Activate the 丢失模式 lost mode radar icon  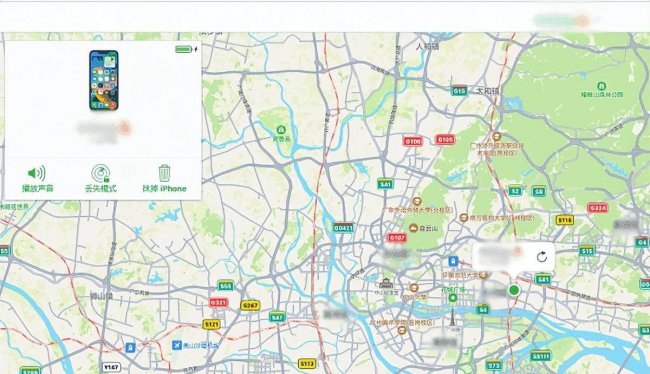pos(101,173)
